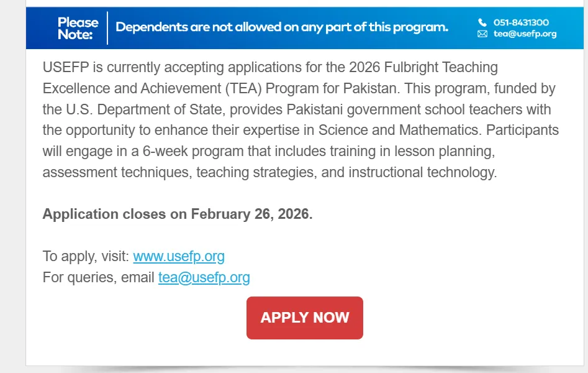Click the phone icon in the banner

click(482, 22)
